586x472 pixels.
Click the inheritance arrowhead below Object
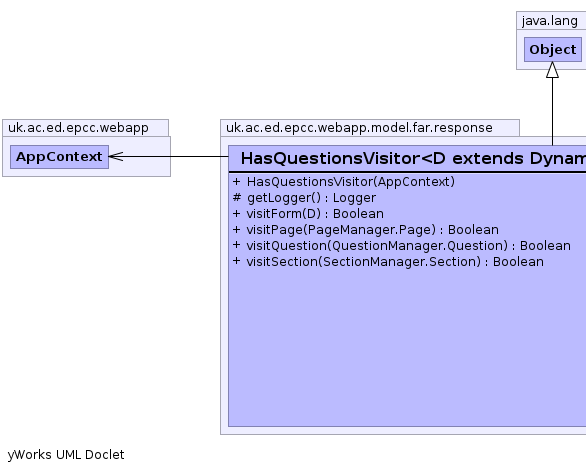coord(552,70)
